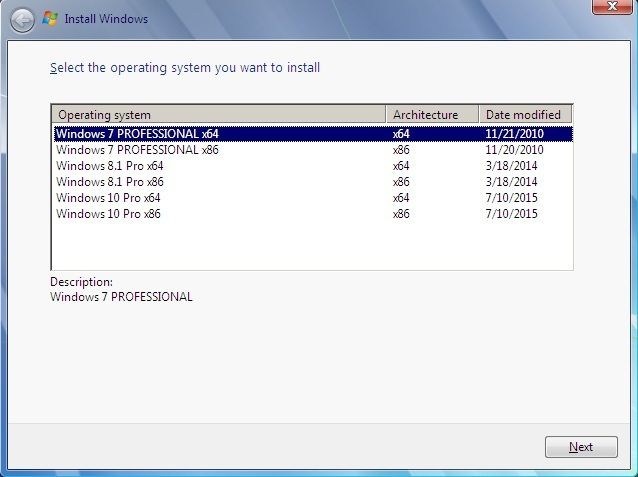Click the Next button

(x=581, y=447)
